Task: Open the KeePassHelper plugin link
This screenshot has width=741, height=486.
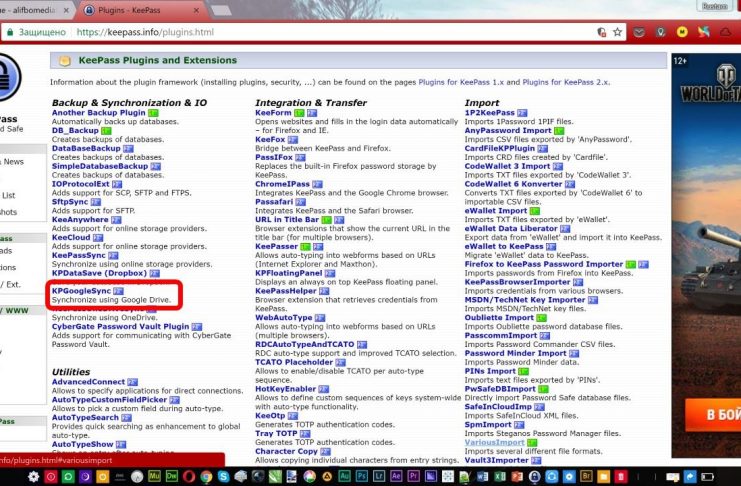Action: [285, 291]
